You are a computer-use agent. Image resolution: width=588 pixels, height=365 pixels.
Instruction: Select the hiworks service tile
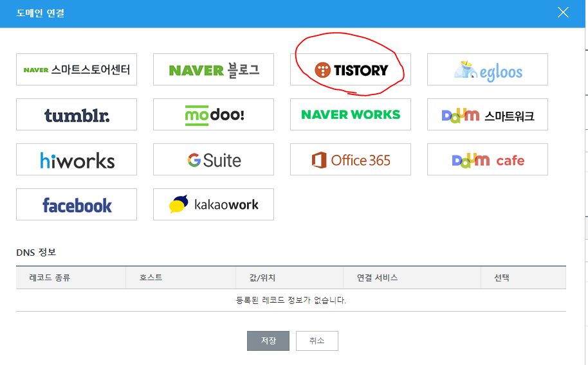(77, 159)
